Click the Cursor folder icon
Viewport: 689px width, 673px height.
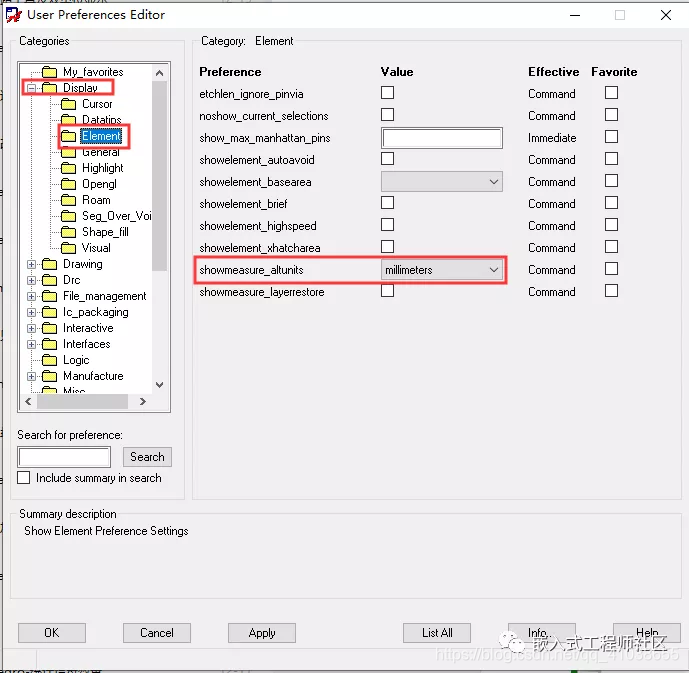[x=68, y=104]
